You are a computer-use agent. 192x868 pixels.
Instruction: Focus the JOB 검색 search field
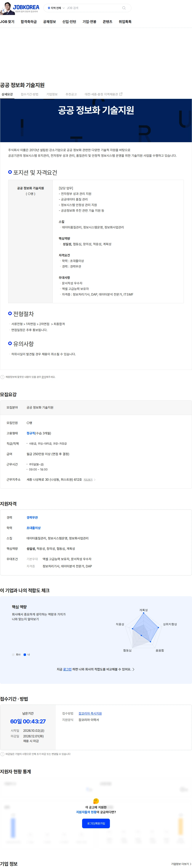tap(93, 8)
